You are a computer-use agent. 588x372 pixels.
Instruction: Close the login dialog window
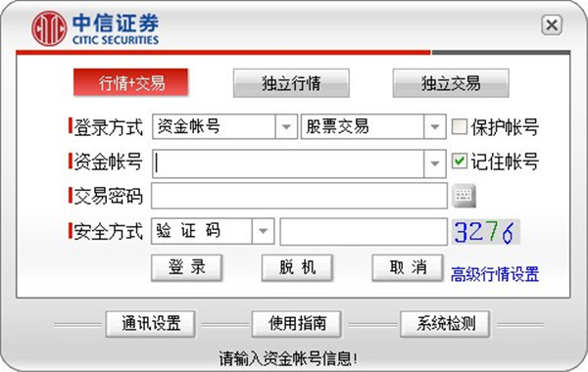point(552,25)
